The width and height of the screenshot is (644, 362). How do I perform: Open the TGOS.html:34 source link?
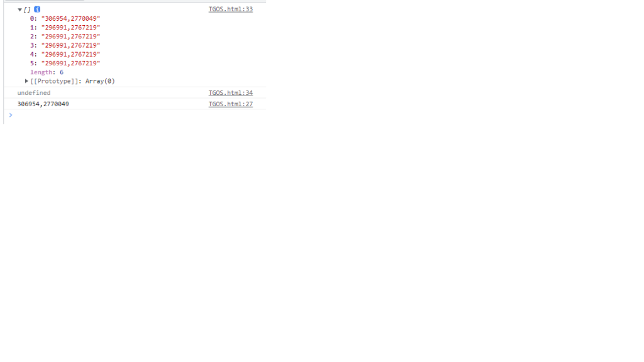[230, 93]
